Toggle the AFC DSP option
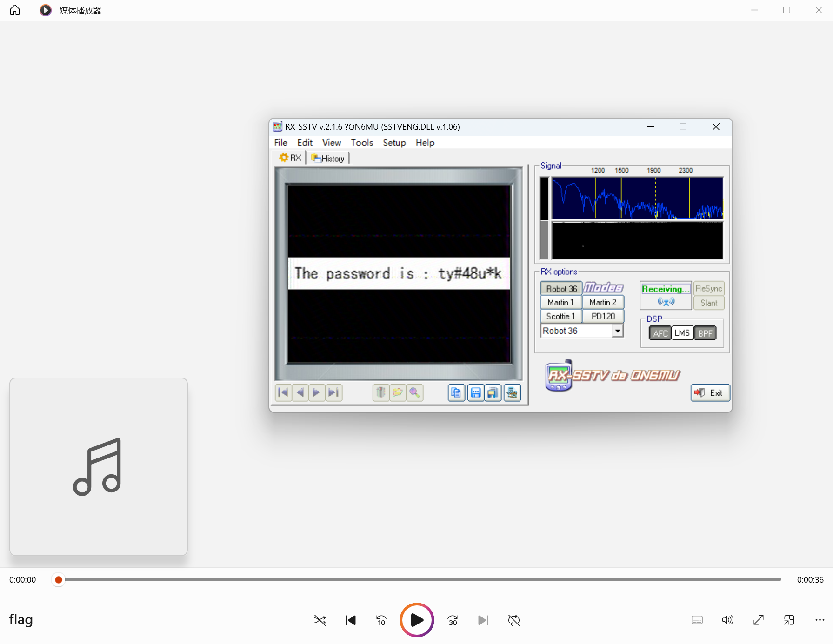The height and width of the screenshot is (644, 833). [660, 333]
